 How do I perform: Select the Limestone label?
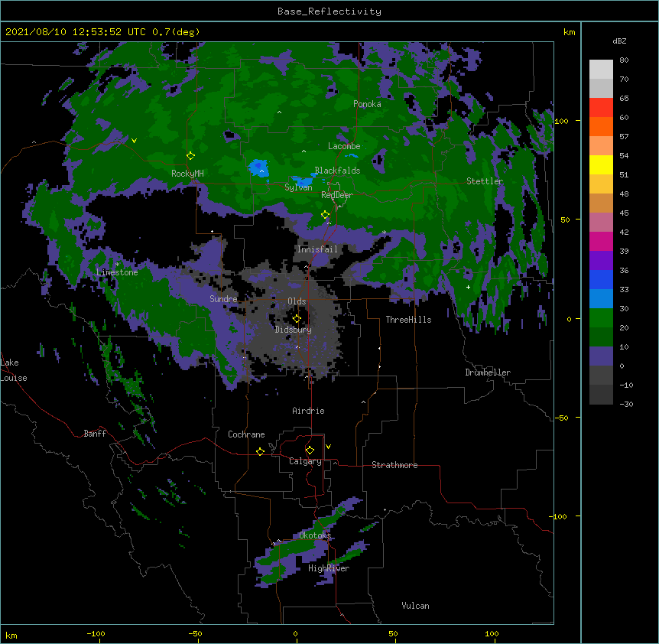click(x=117, y=272)
